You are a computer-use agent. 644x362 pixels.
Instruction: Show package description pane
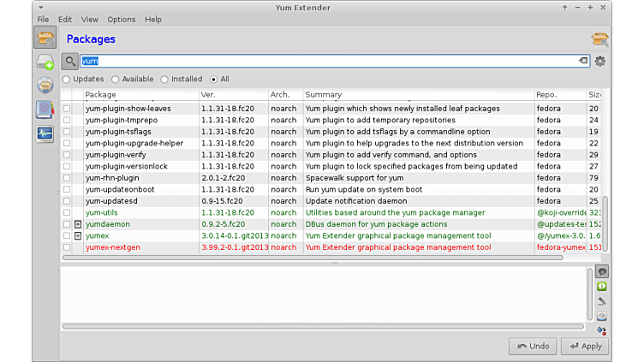click(602, 271)
